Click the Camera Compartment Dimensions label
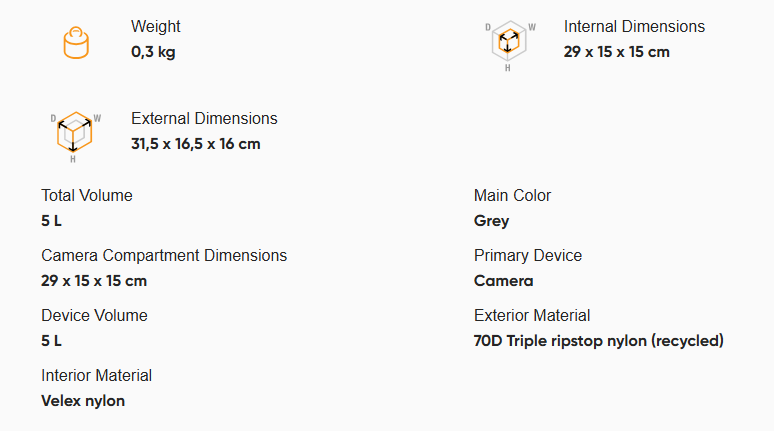Screen dimensions: 774x431 pos(164,255)
